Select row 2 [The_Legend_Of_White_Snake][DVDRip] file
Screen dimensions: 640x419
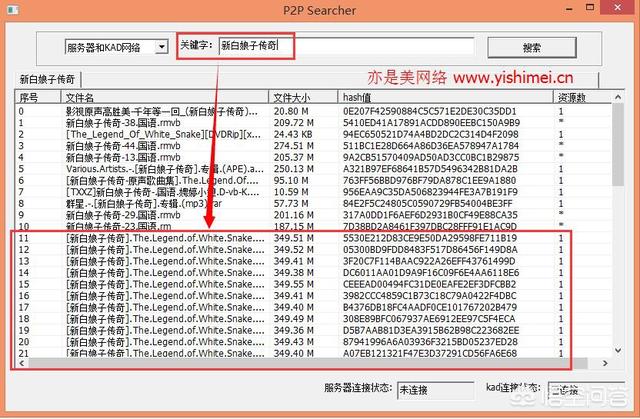point(161,134)
